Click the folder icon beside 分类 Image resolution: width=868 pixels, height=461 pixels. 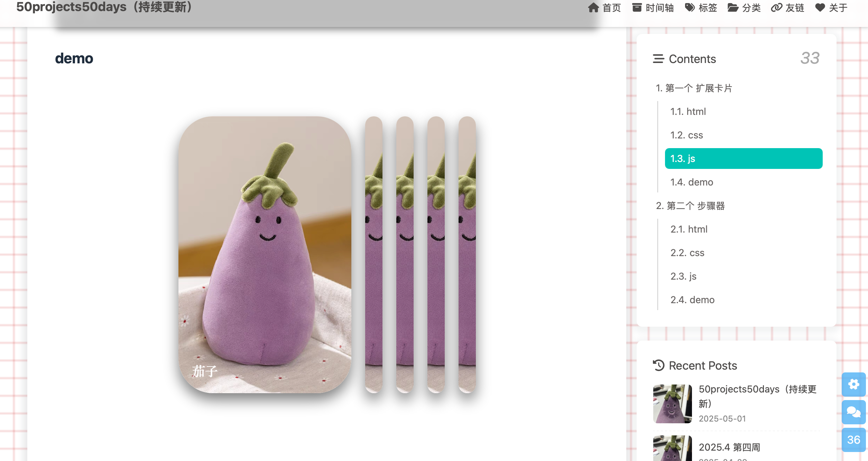coord(733,8)
